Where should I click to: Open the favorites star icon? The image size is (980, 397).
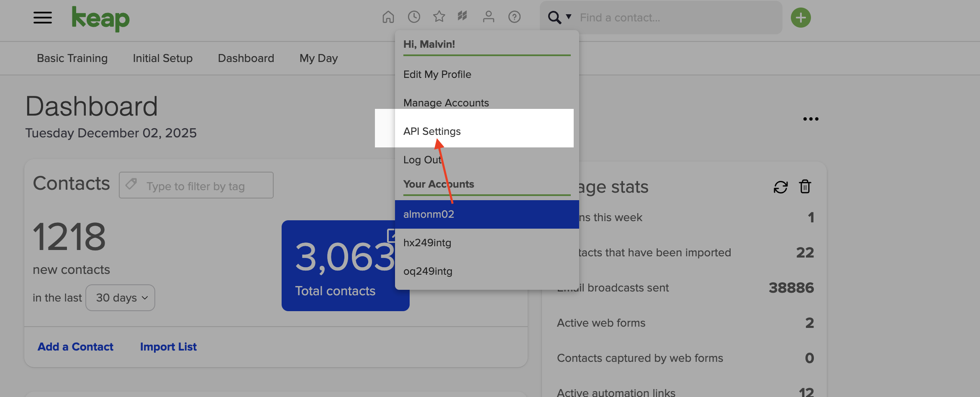click(439, 17)
